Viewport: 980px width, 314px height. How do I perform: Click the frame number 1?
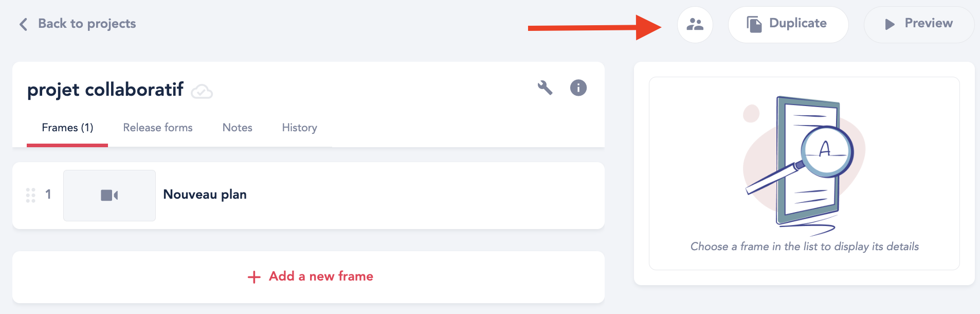tap(48, 194)
